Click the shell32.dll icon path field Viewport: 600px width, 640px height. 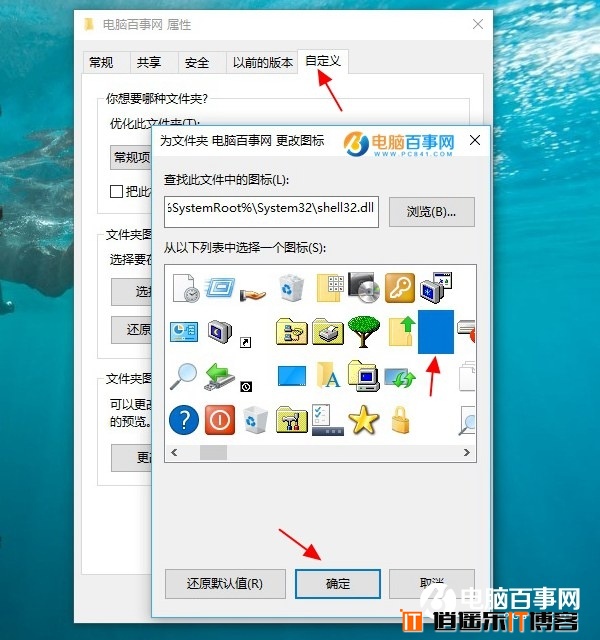pyautogui.click(x=271, y=212)
